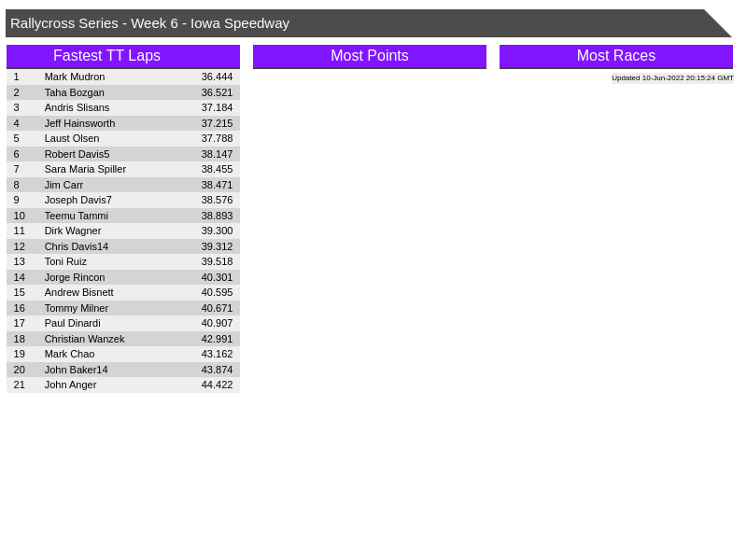
Task: Click the Updated 10-Jun-2022 timestamp
Action: (672, 78)
